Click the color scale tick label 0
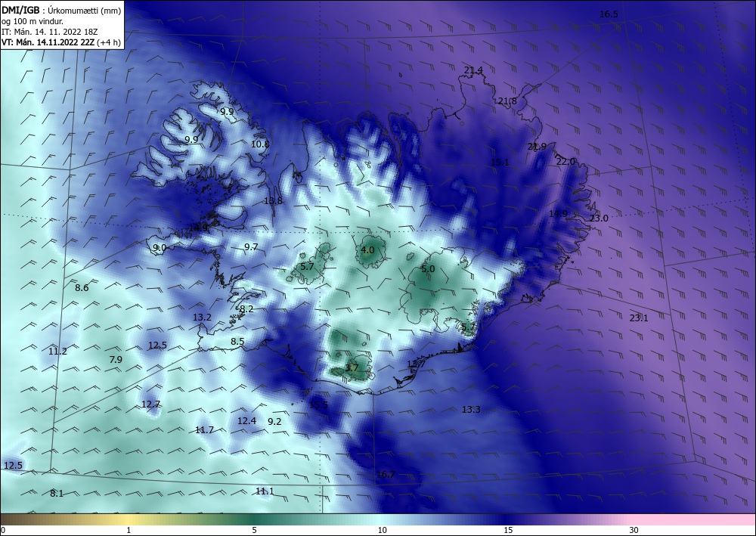This screenshot has width=756, height=536. pyautogui.click(x=3, y=531)
